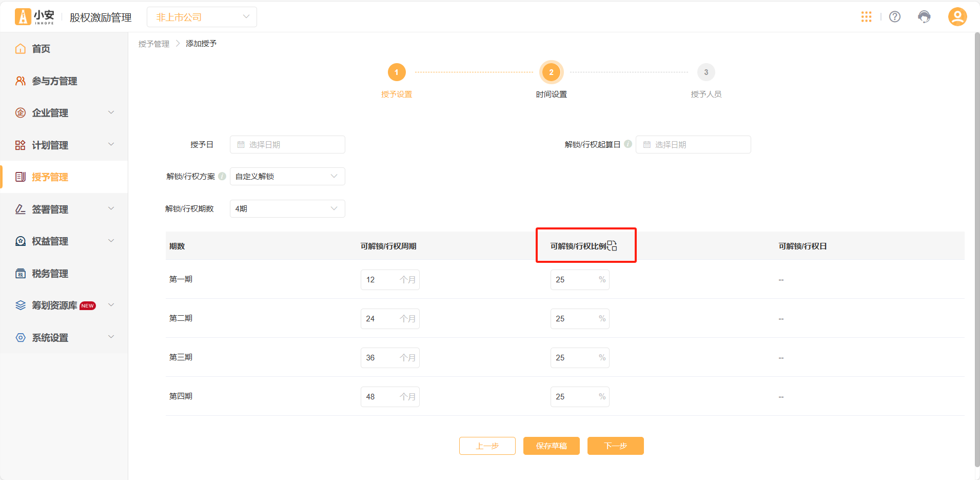The height and width of the screenshot is (480, 980).
Task: Click the 权益管理 sidebar icon
Action: 21,241
